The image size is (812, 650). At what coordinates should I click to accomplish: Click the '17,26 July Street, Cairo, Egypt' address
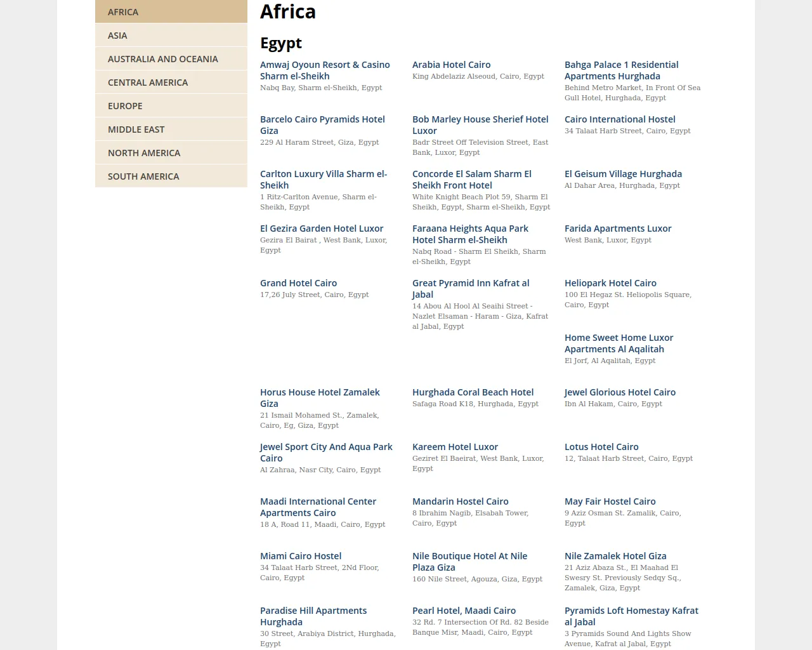tap(314, 295)
